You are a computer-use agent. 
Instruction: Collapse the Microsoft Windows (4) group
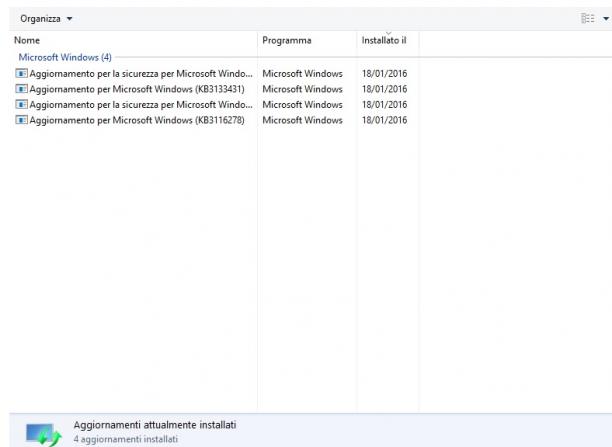tap(65, 57)
